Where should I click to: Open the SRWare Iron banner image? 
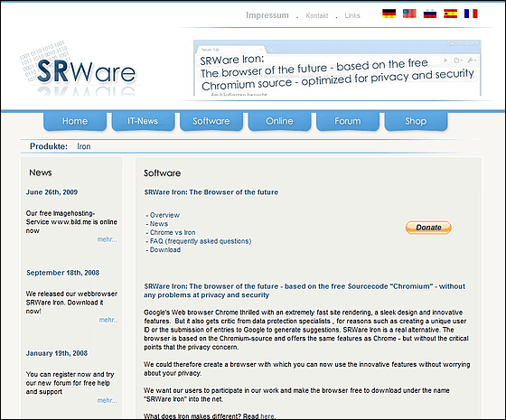pos(337,68)
